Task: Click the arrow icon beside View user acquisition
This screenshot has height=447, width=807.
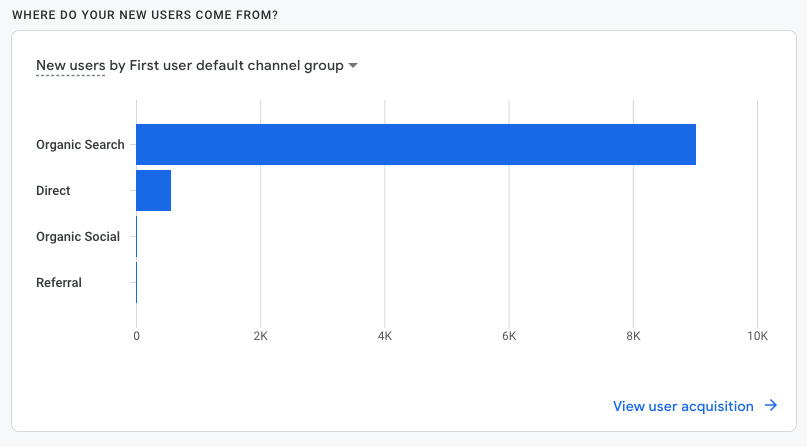Action: click(x=771, y=406)
